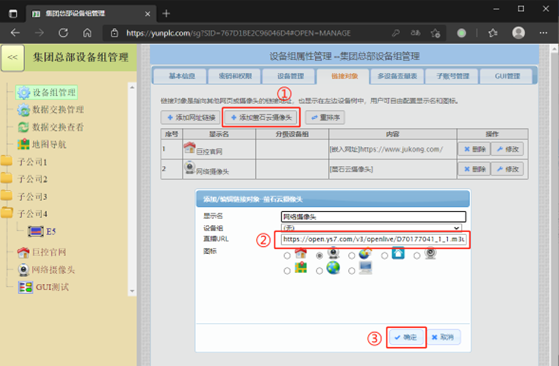Open the browser settings and more menu
This screenshot has height=366, width=559.
pyautogui.click(x=543, y=33)
